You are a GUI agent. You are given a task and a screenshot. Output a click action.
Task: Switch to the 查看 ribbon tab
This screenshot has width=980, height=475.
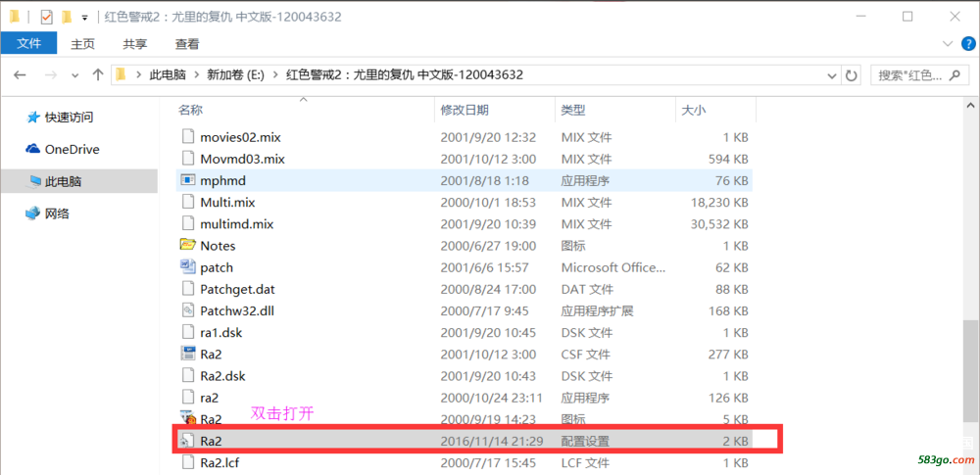187,44
